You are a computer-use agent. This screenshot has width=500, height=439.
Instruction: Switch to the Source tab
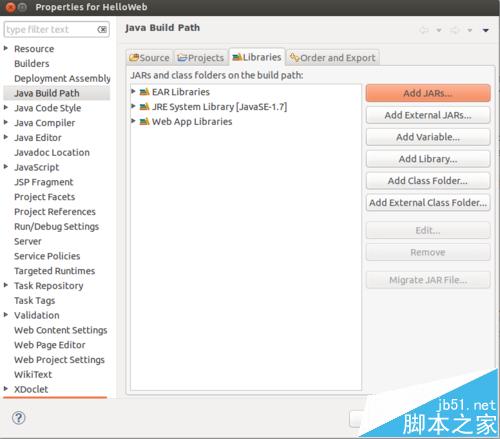point(149,58)
